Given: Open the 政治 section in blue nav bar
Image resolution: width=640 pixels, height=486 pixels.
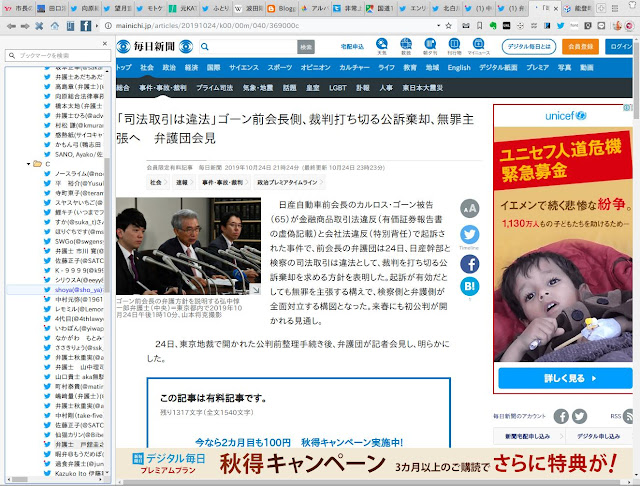Looking at the screenshot, I should point(169,67).
